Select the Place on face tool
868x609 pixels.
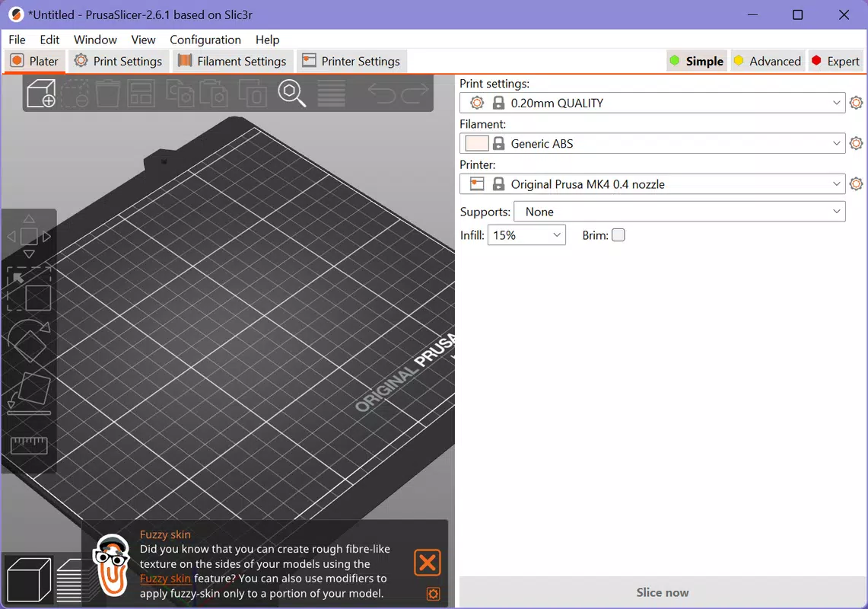[29, 394]
